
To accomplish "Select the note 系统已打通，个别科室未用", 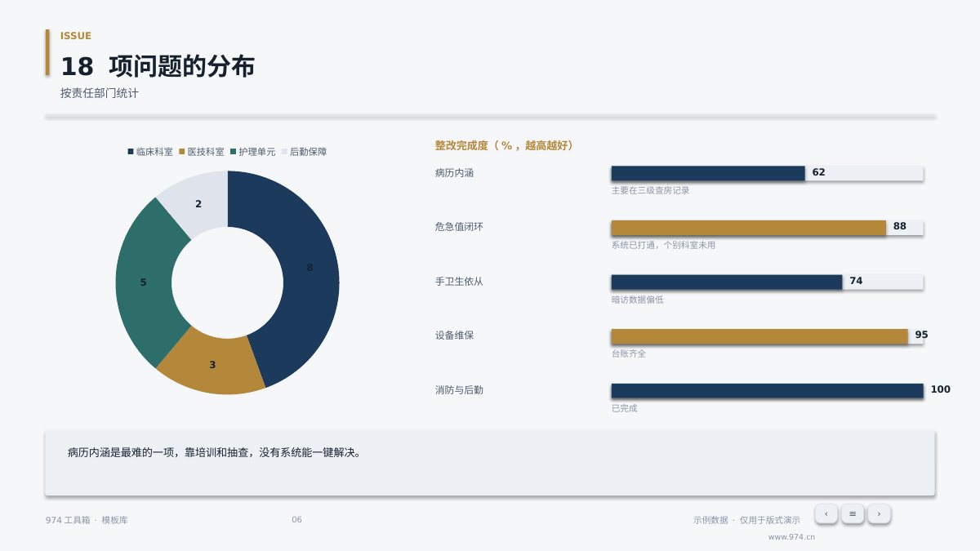I will click(x=663, y=245).
